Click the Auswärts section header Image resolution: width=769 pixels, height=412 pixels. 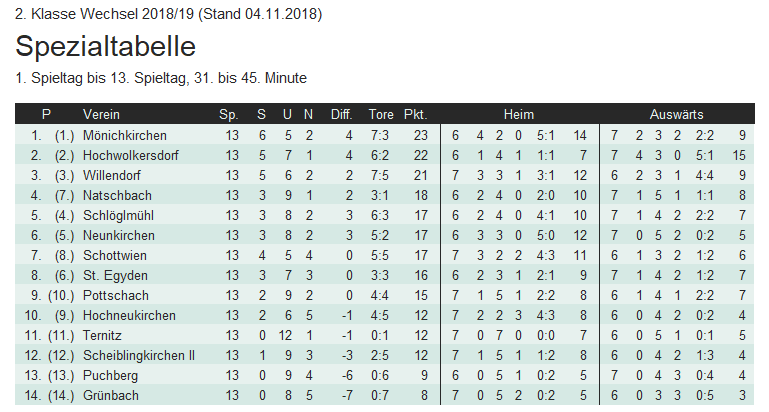tap(676, 114)
